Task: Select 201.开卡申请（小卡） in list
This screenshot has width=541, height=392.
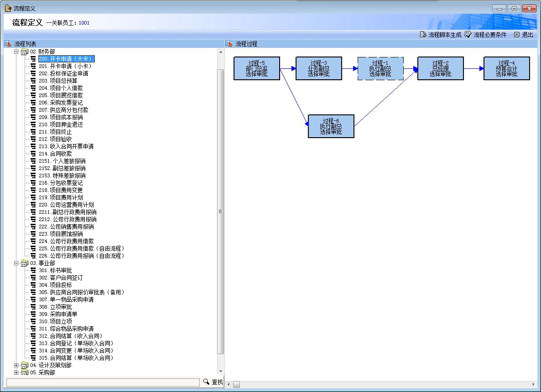Action: [65, 67]
